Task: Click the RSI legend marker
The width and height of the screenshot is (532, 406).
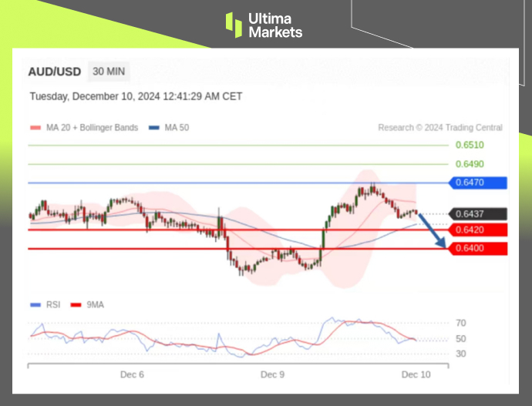Action: (34, 304)
